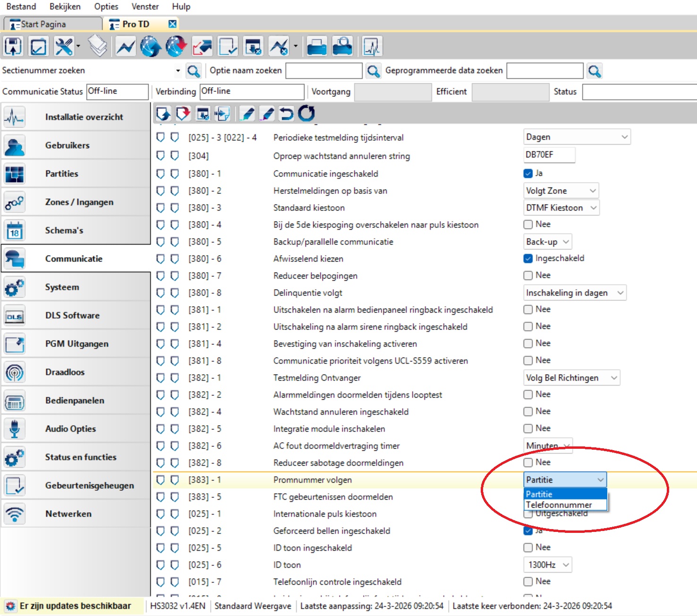This screenshot has width=697, height=616.
Task: Click the Geprogrammeerde data zoeken input field
Action: (x=544, y=71)
